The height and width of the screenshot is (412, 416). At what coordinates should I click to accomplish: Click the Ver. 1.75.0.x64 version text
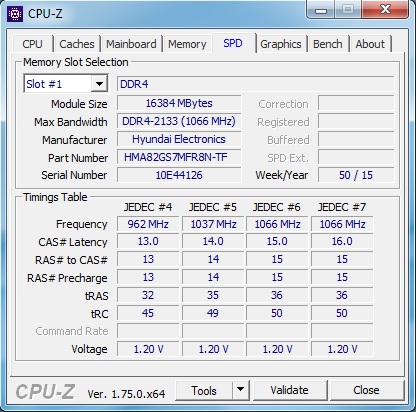pos(126,394)
